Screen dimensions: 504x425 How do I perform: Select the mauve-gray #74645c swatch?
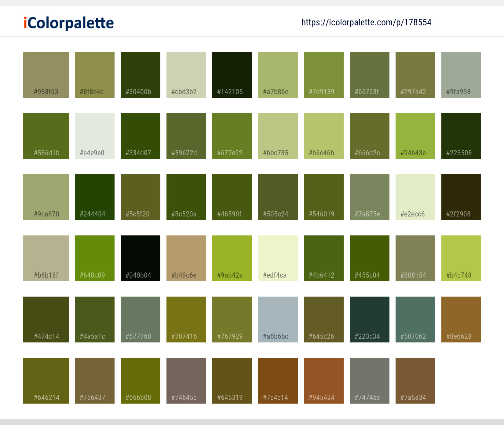point(186,381)
